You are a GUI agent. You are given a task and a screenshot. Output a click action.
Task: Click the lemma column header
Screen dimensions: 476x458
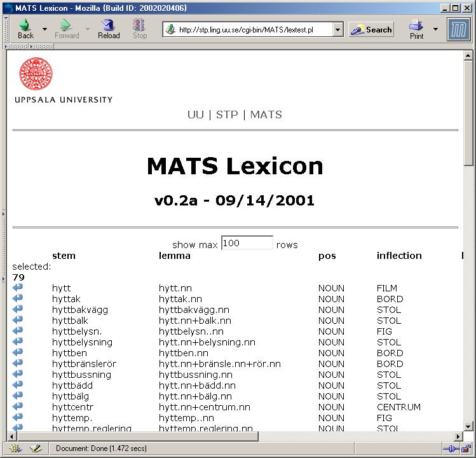[x=175, y=256]
